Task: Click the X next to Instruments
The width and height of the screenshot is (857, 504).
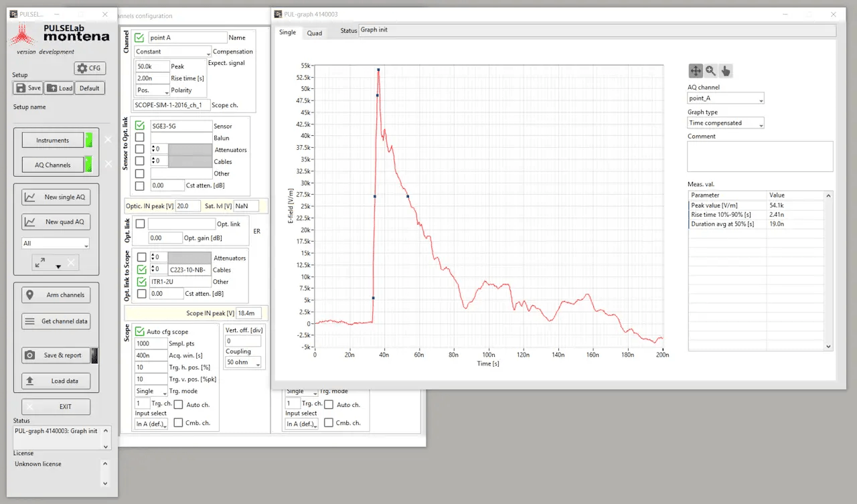Action: [x=108, y=141]
